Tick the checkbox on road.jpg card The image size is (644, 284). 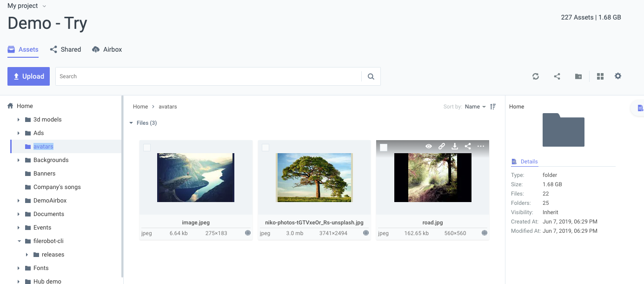384,148
